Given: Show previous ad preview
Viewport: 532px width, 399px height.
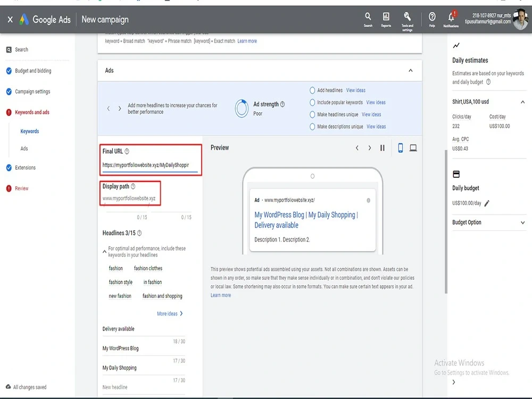Looking at the screenshot, I should (357, 148).
